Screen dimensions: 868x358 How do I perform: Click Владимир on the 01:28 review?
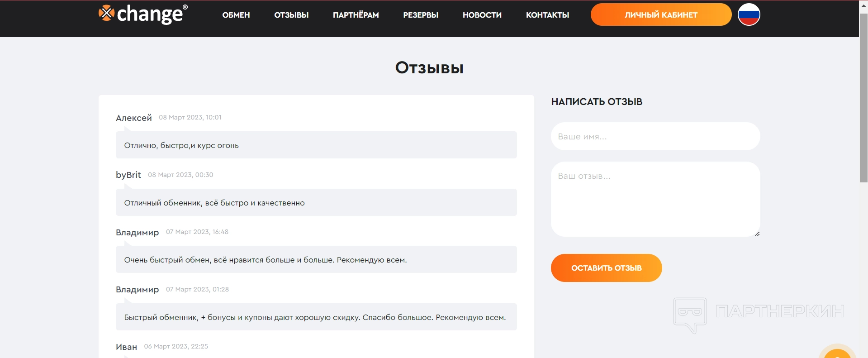[x=138, y=289]
